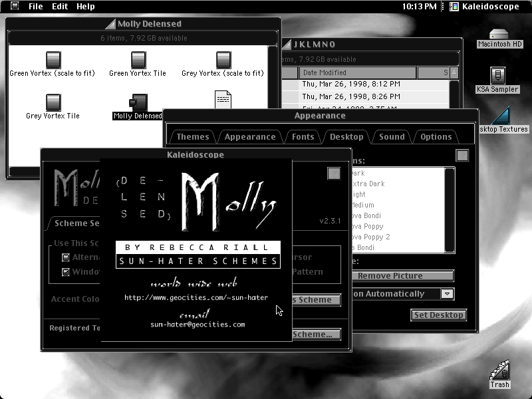Click the Set Desktop button
This screenshot has height=399, width=532.
pyautogui.click(x=439, y=315)
